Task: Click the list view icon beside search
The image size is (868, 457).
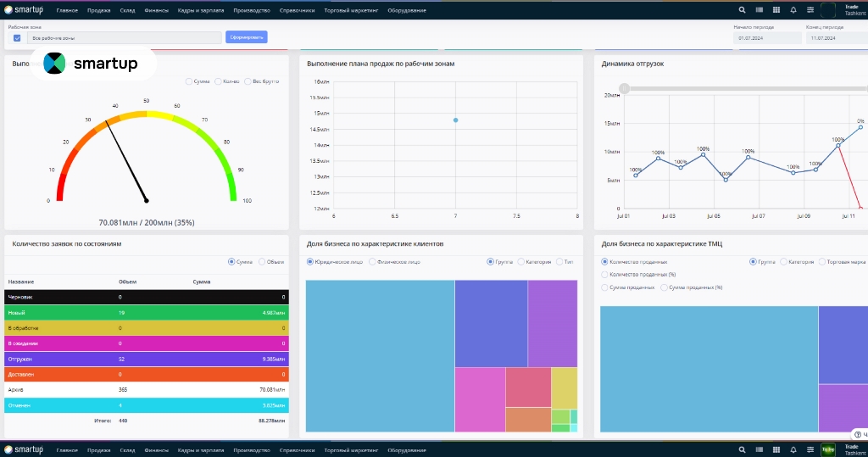Action: pyautogui.click(x=759, y=10)
